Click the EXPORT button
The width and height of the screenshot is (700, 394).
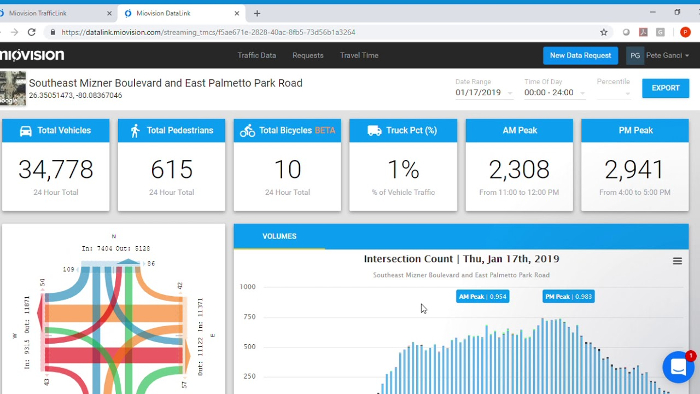[665, 88]
